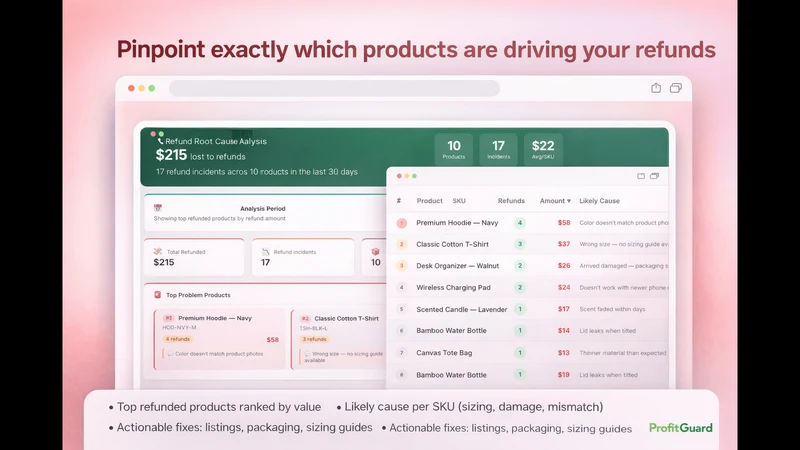The height and width of the screenshot is (450, 800).
Task: Click the HOD-NVY-M SKU text
Action: 179,328
